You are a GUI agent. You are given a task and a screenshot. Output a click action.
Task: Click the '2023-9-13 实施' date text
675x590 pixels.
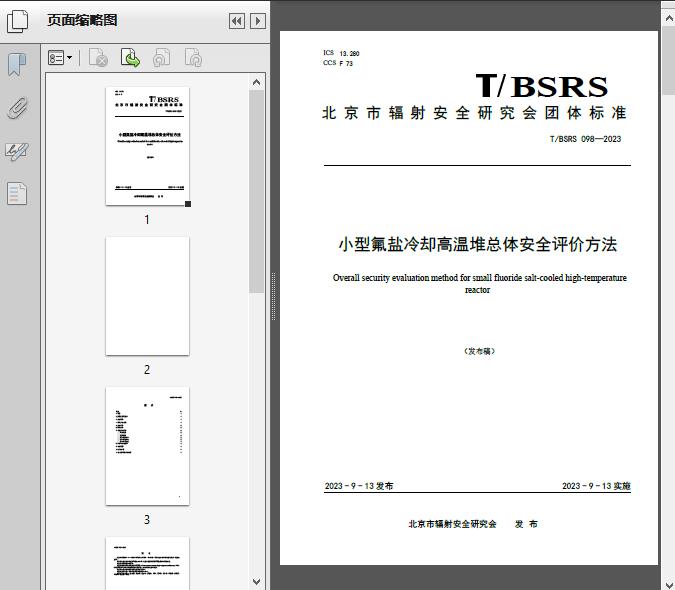pos(596,486)
